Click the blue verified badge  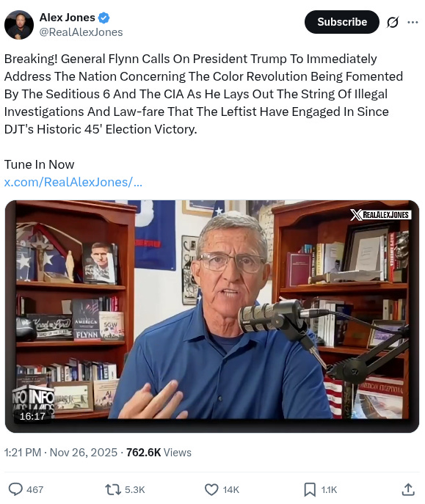tap(103, 18)
